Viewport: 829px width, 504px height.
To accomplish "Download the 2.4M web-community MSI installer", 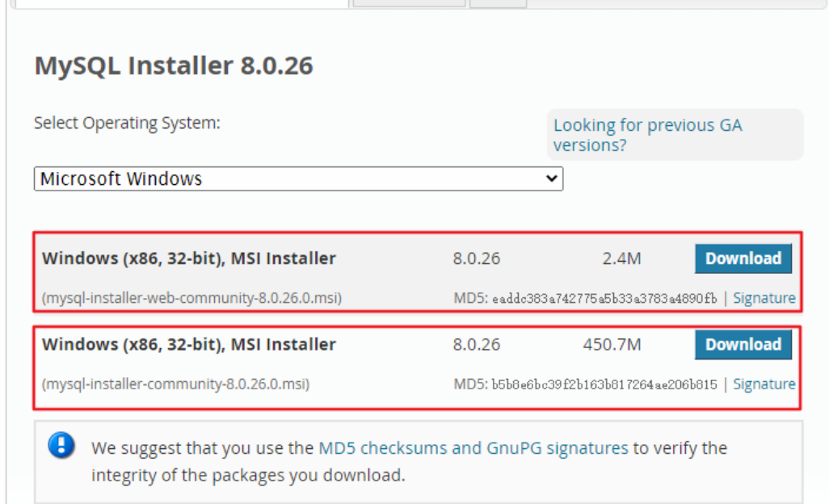I will point(743,258).
